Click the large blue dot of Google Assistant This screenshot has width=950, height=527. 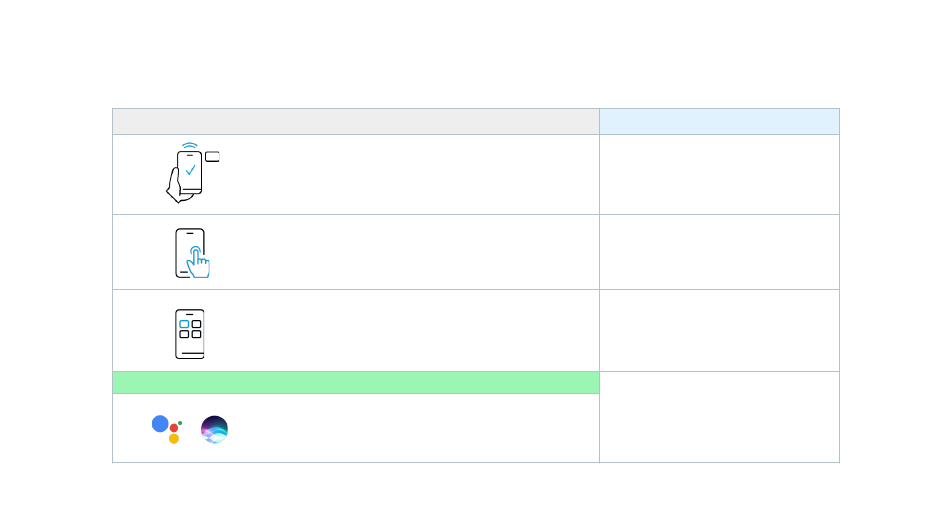pyautogui.click(x=160, y=423)
